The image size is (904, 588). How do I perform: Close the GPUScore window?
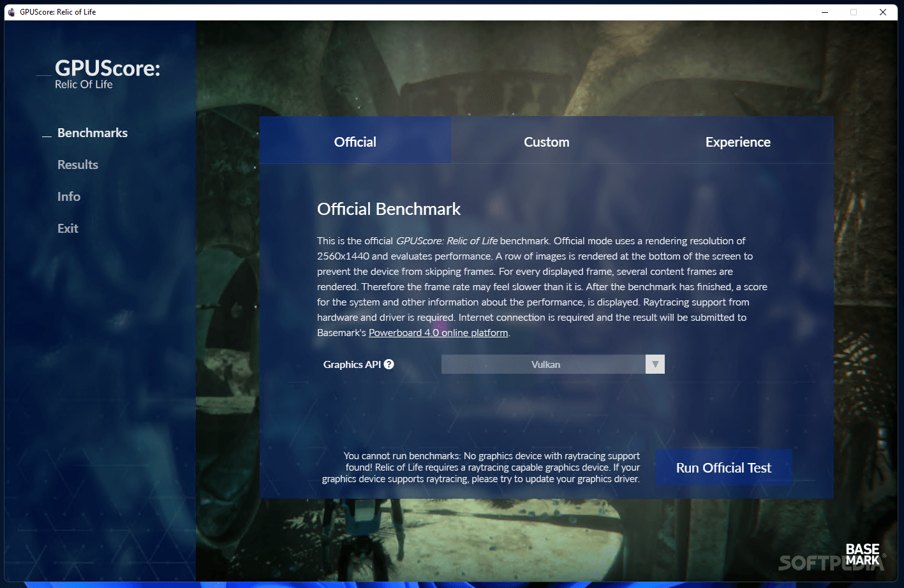pyautogui.click(x=883, y=12)
